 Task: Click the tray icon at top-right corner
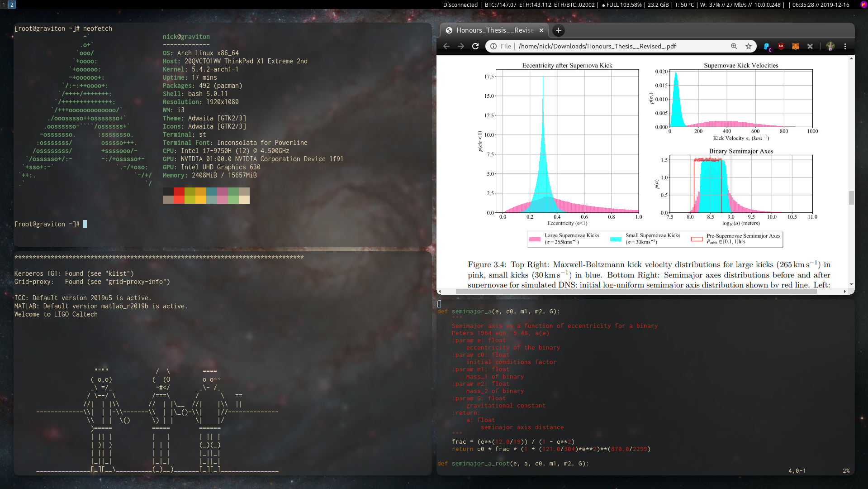coord(863,5)
